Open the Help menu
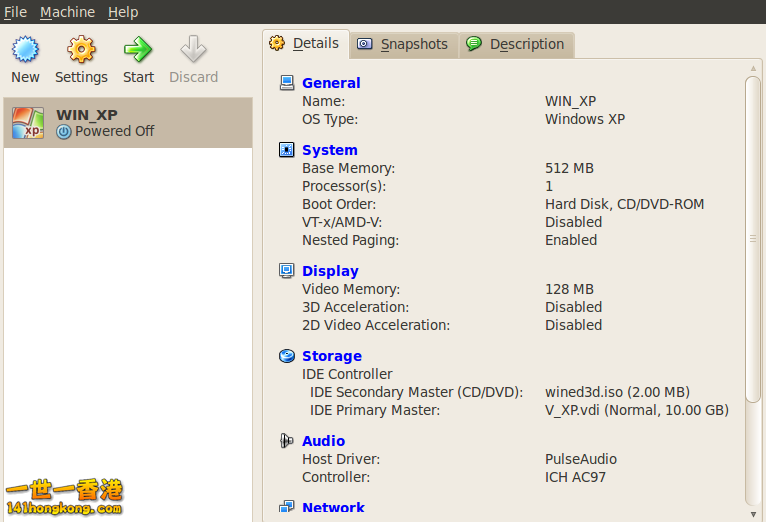 123,12
